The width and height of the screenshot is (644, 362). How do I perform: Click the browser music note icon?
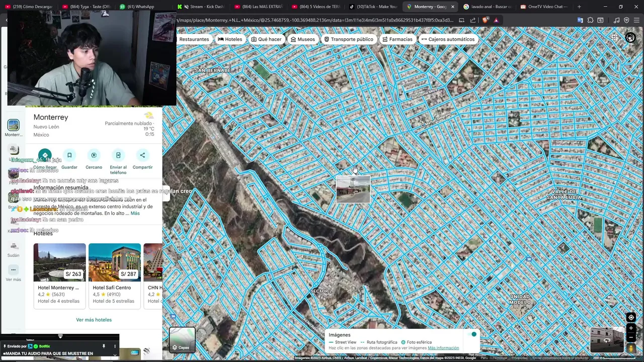tap(617, 20)
